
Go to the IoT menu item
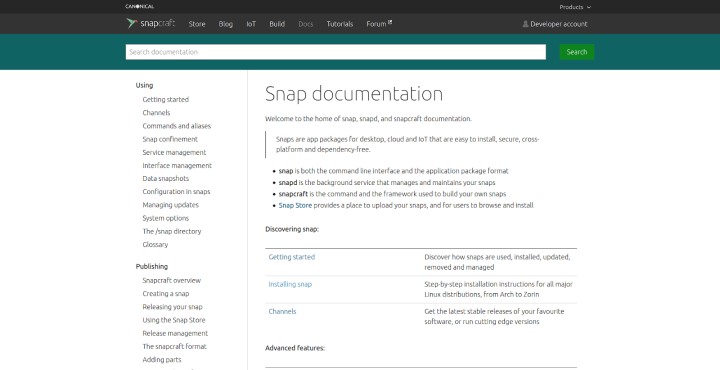point(251,24)
